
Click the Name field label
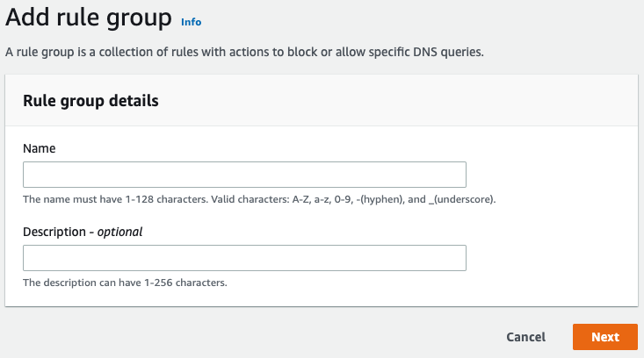coord(40,148)
